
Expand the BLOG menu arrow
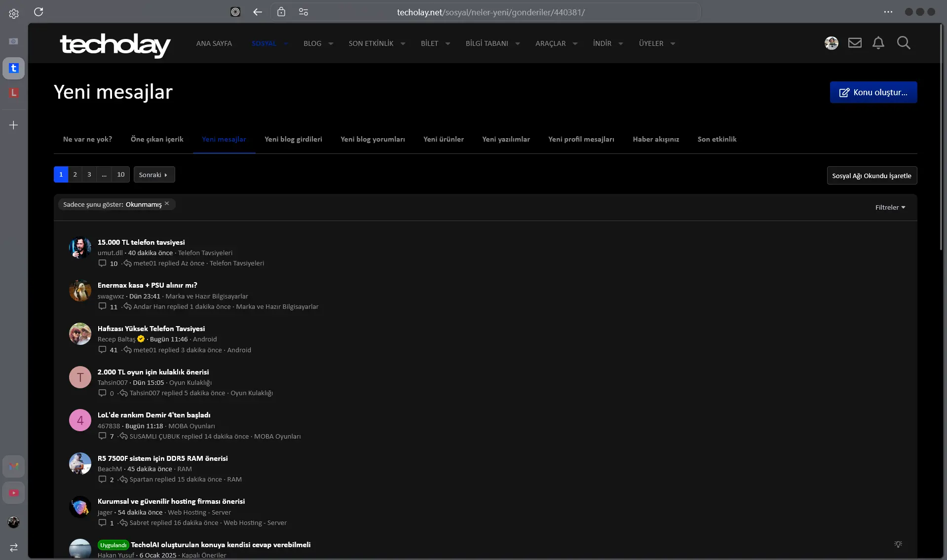pyautogui.click(x=331, y=43)
